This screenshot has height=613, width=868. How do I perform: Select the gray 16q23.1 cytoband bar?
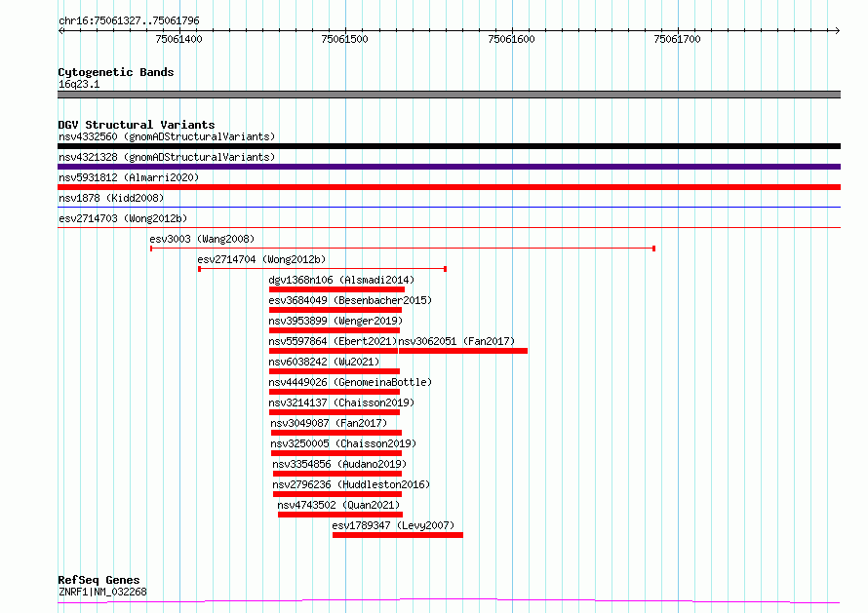449,95
